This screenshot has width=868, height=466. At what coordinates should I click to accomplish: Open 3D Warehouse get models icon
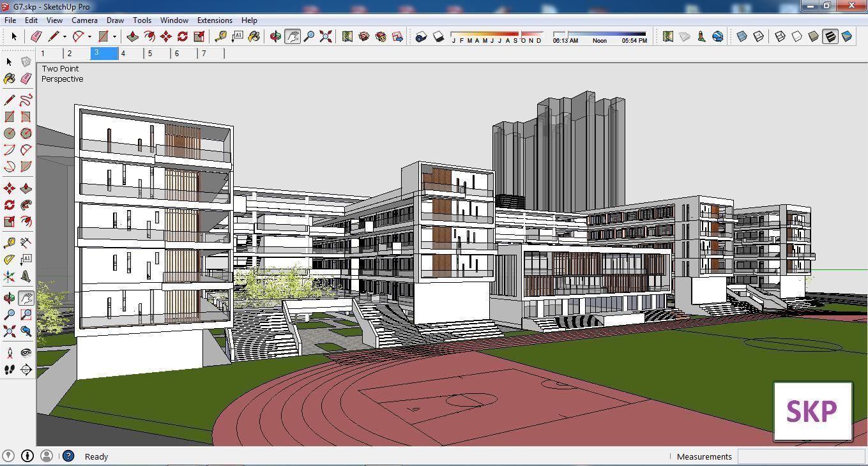click(364, 36)
